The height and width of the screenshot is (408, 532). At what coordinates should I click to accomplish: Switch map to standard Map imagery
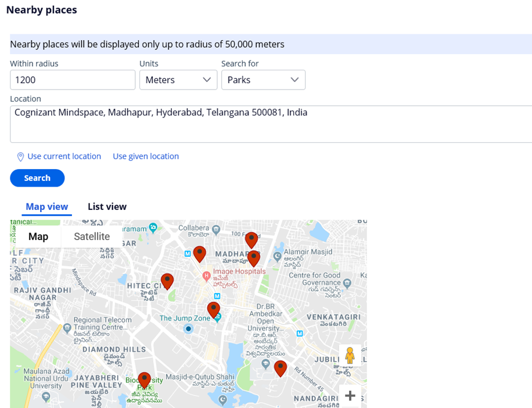(38, 237)
